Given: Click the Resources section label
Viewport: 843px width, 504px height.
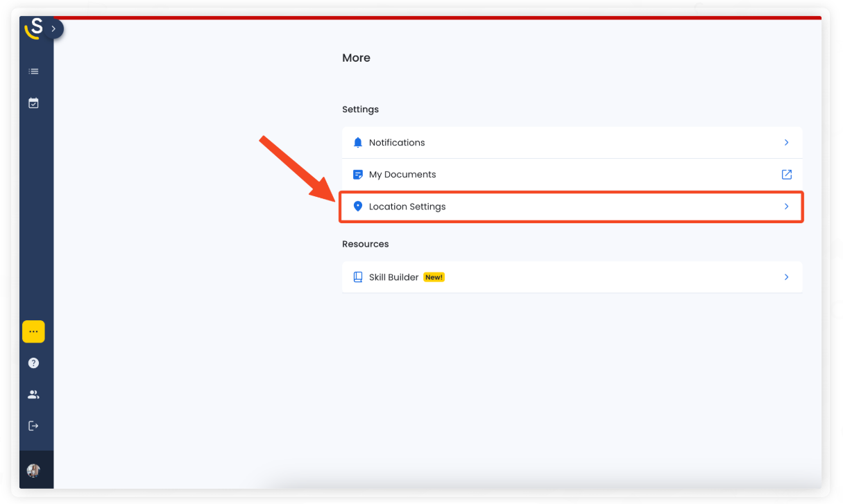Looking at the screenshot, I should tap(365, 244).
